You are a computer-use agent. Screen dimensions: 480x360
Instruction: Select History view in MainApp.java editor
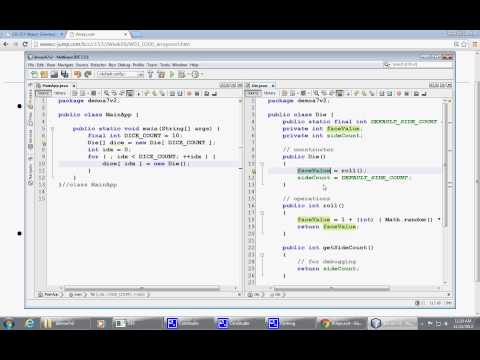[x=60, y=93]
